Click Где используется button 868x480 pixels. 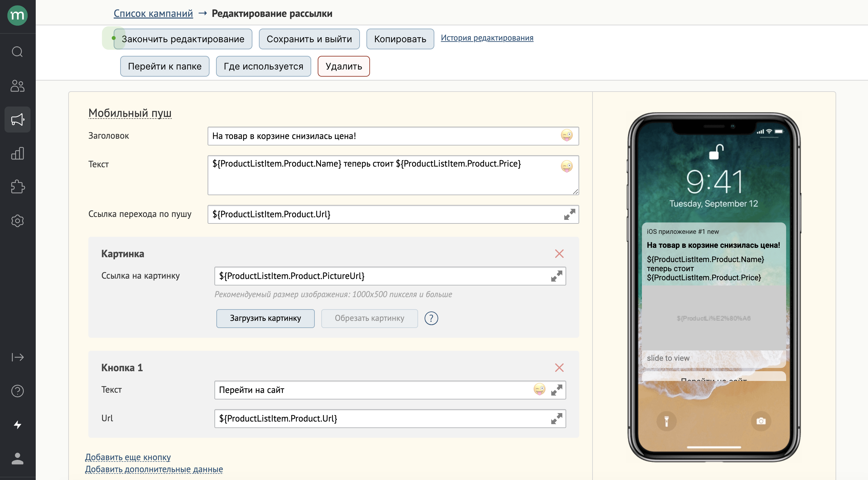[263, 66]
